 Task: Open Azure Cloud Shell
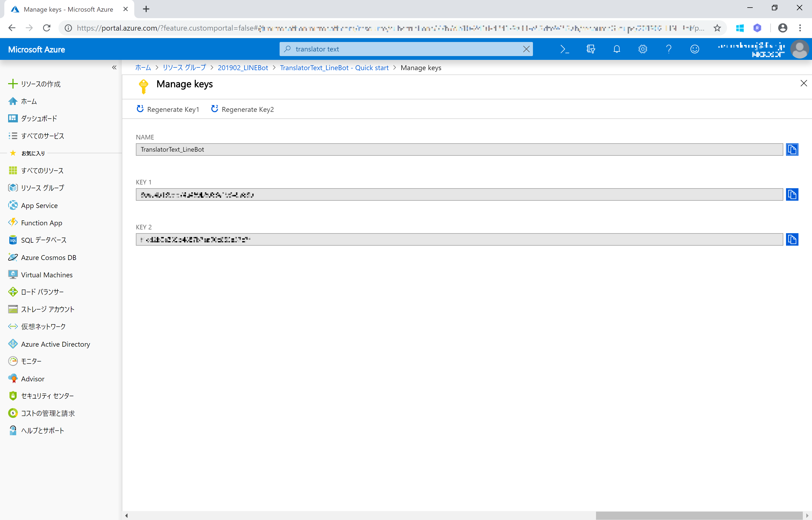coord(564,49)
